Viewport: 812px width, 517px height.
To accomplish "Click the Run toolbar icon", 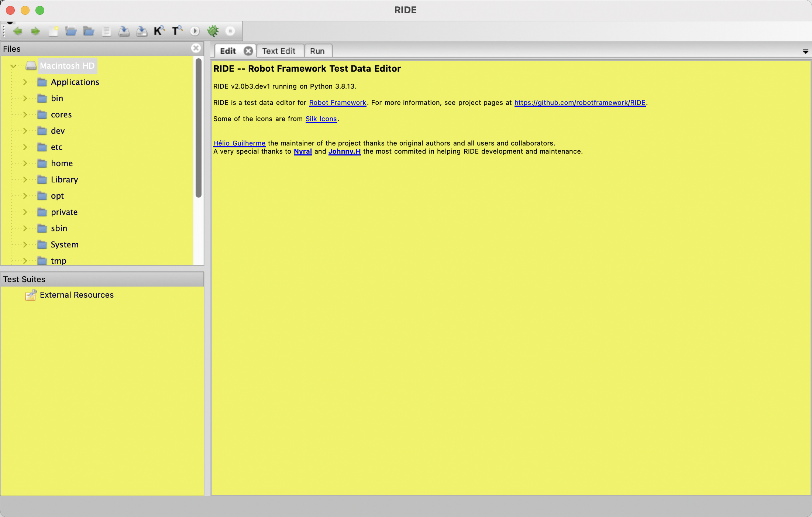I will click(x=195, y=31).
